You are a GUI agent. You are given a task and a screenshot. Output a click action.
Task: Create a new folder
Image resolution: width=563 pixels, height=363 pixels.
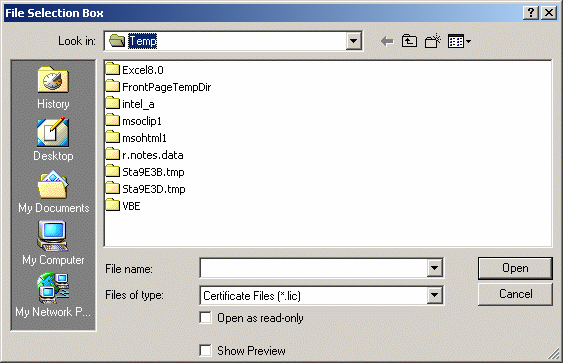(x=432, y=41)
